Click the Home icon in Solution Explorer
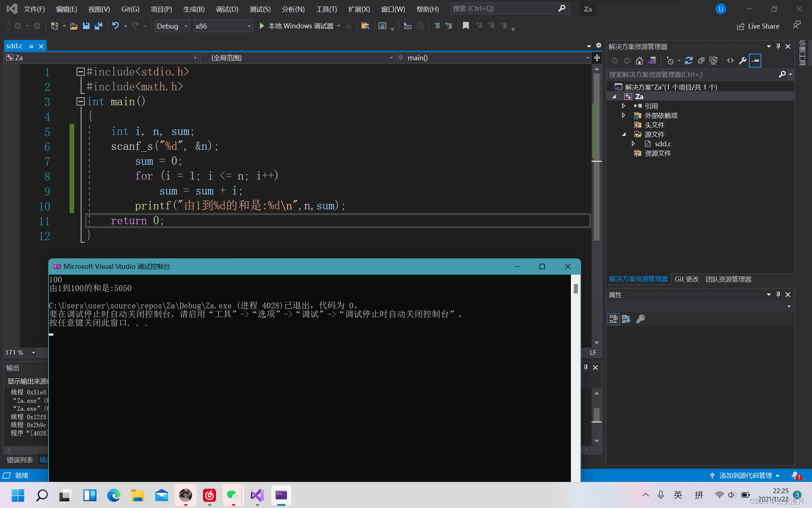This screenshot has width=812, height=508. [x=639, y=61]
